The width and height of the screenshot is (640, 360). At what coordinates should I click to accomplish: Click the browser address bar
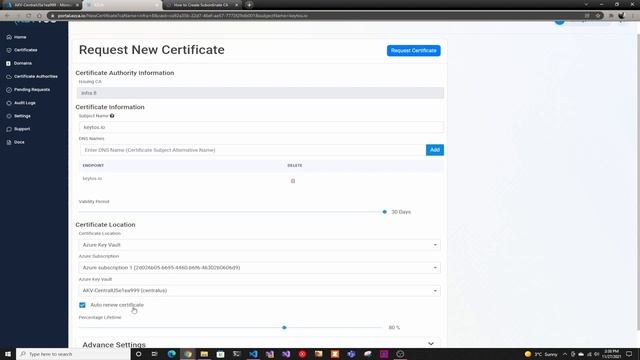318,16
